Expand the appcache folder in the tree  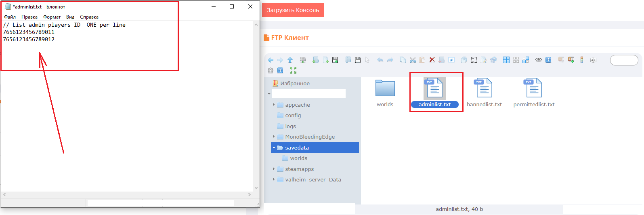pyautogui.click(x=274, y=105)
